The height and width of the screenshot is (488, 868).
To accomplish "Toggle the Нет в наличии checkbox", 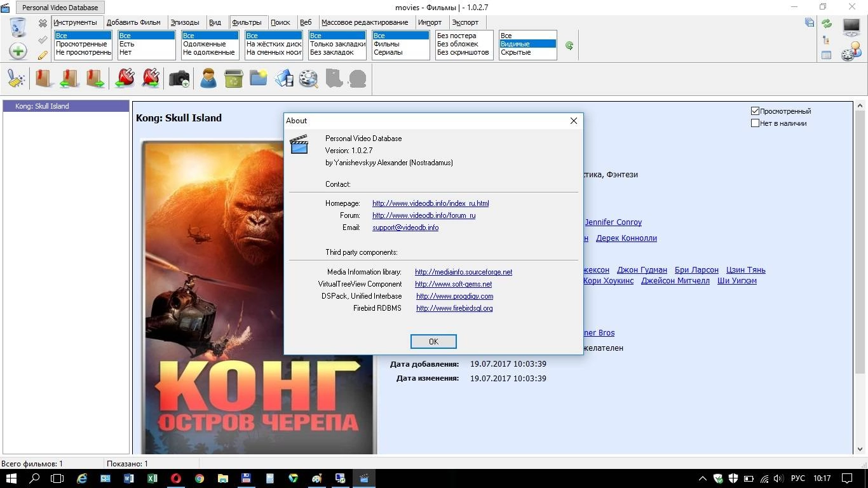I will [756, 123].
